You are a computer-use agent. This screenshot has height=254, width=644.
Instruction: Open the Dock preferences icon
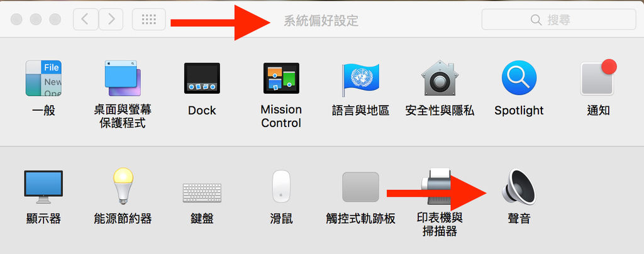click(202, 79)
